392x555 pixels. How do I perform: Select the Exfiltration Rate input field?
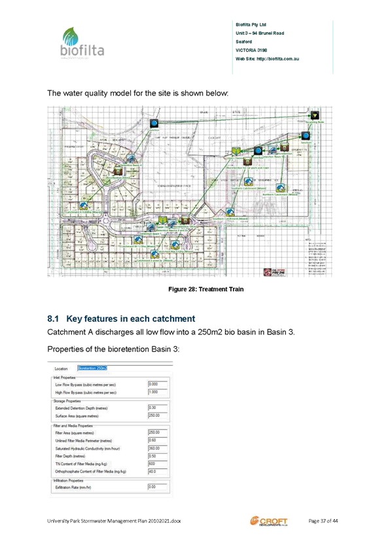158,487
